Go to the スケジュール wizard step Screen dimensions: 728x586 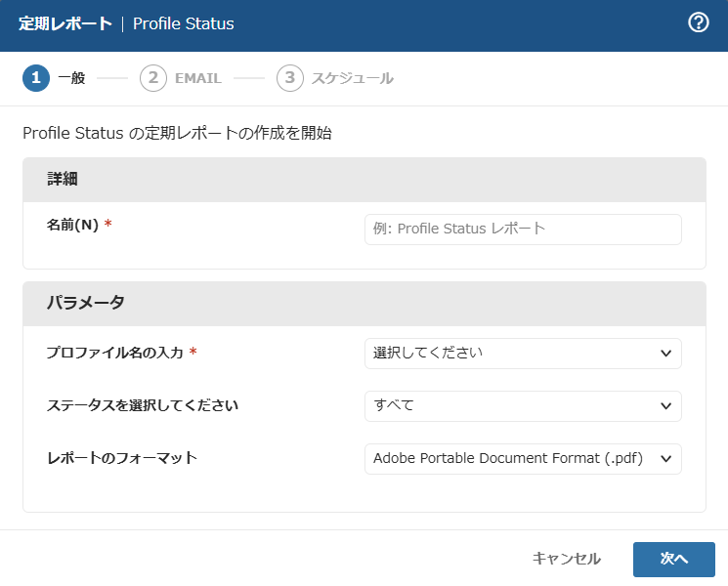click(x=352, y=78)
